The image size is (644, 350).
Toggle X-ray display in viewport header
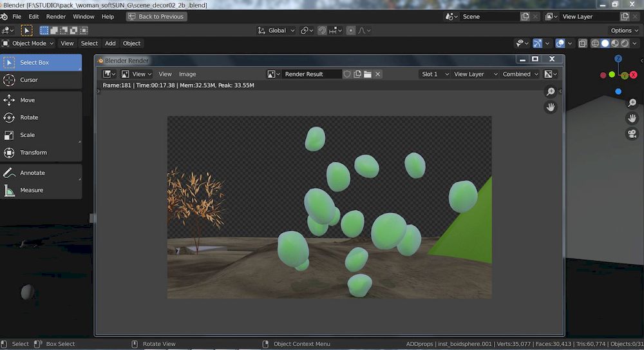583,43
